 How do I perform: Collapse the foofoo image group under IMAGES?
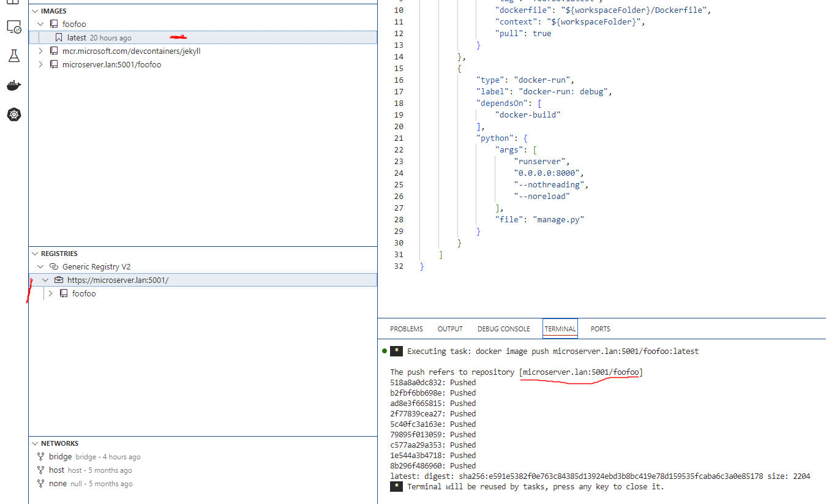point(40,24)
